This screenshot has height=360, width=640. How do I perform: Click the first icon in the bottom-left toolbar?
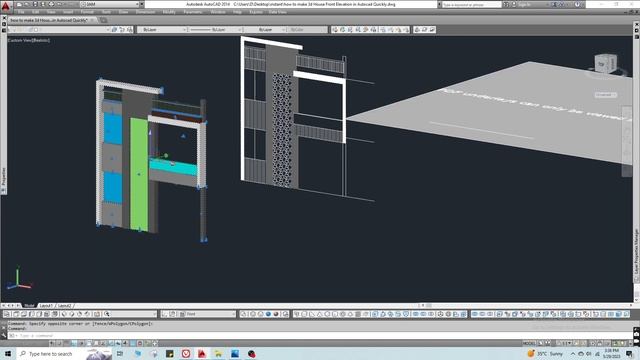click(x=7, y=314)
